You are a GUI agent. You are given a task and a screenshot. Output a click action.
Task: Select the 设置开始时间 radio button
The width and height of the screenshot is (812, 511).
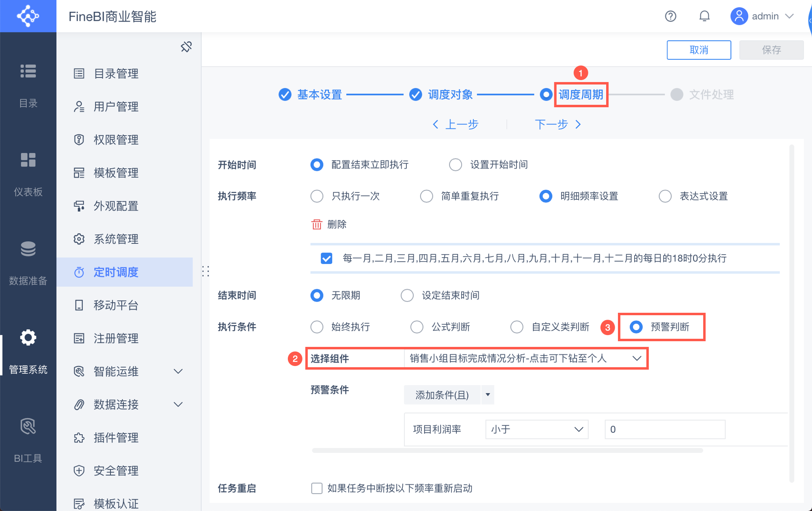(x=456, y=165)
